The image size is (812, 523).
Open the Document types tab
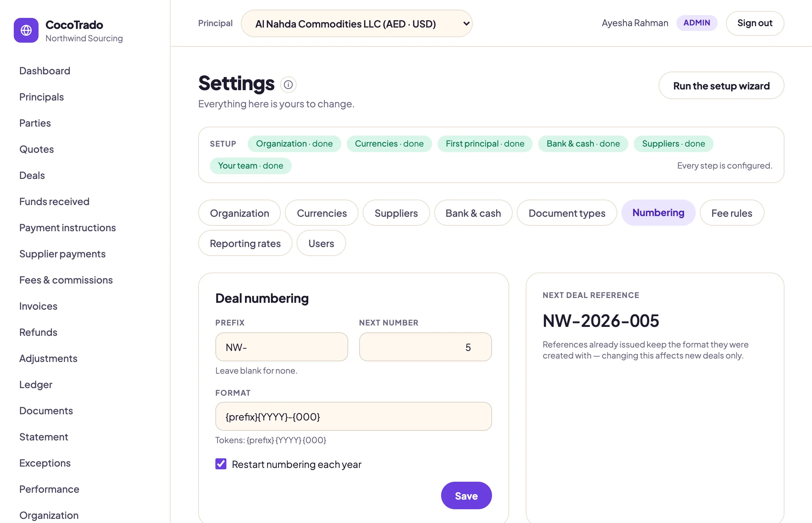coord(567,213)
